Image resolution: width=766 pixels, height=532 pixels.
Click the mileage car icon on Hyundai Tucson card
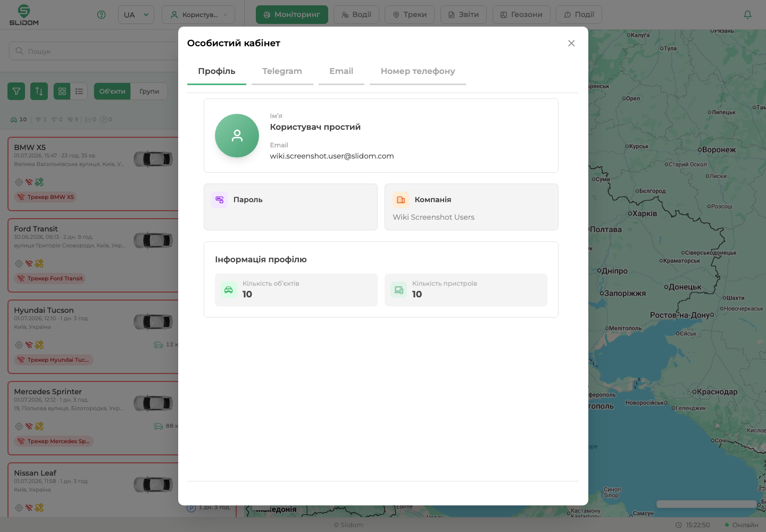click(x=159, y=345)
